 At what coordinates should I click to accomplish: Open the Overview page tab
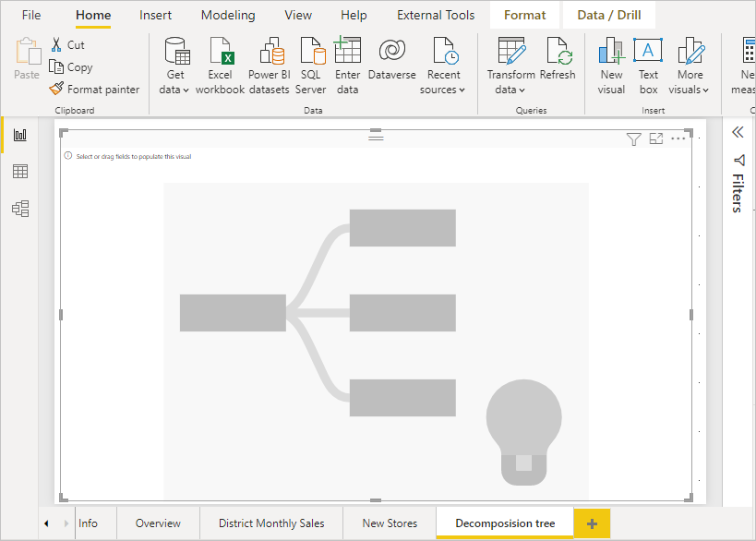coord(158,523)
